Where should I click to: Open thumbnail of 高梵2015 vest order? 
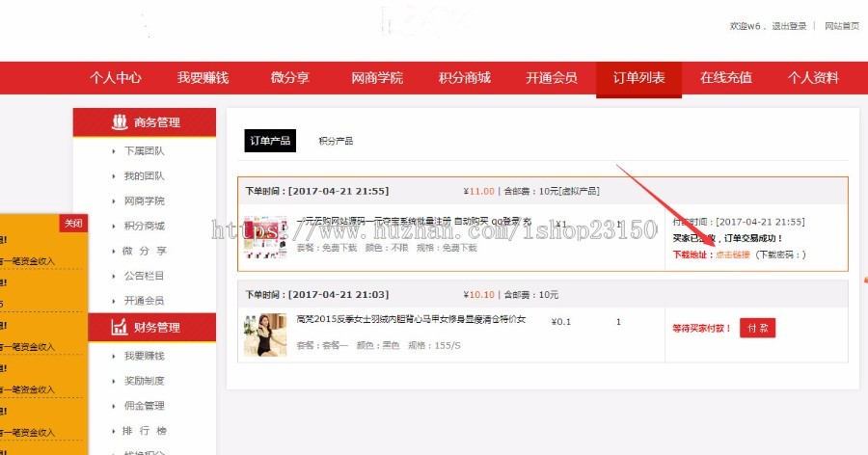click(265, 335)
